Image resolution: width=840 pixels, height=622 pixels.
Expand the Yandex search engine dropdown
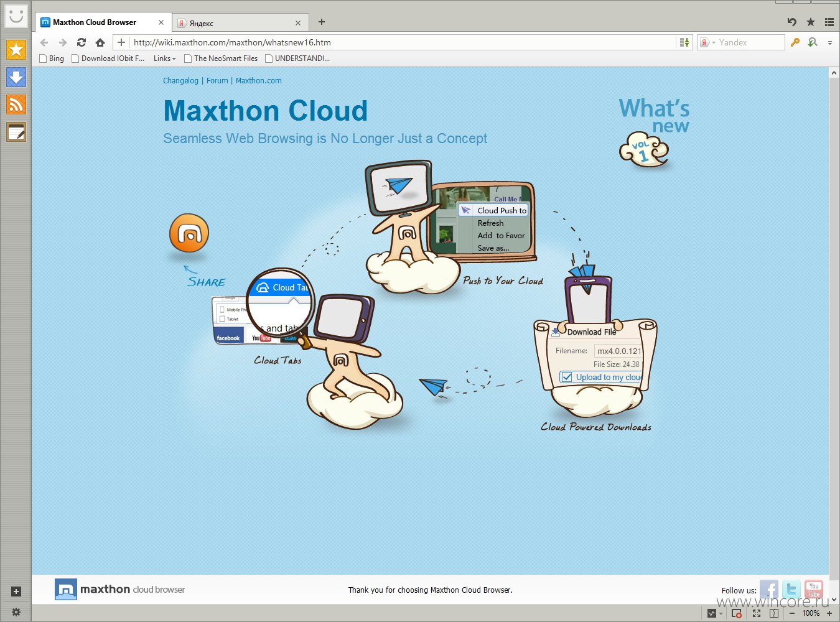pyautogui.click(x=714, y=42)
